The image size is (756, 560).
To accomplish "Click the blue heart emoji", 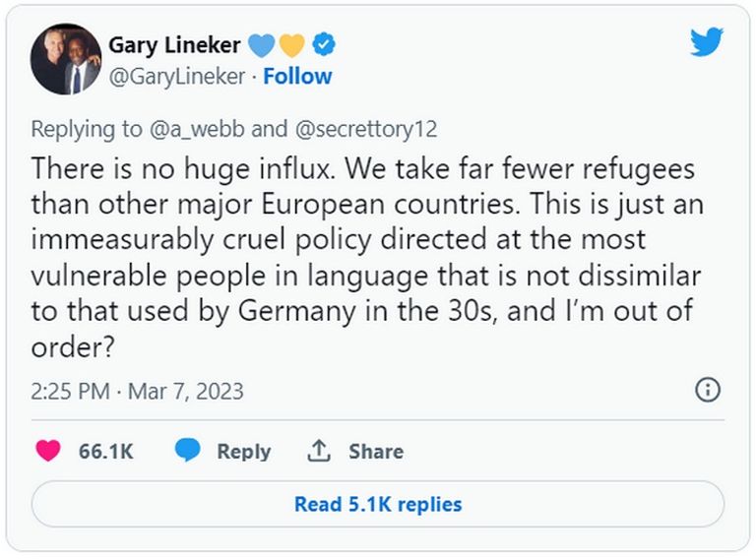I will pyautogui.click(x=261, y=44).
